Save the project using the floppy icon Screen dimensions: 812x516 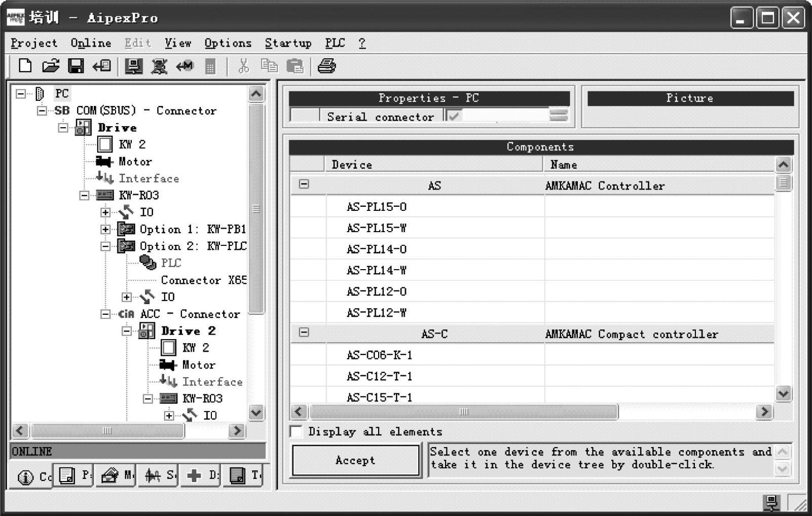point(76,66)
